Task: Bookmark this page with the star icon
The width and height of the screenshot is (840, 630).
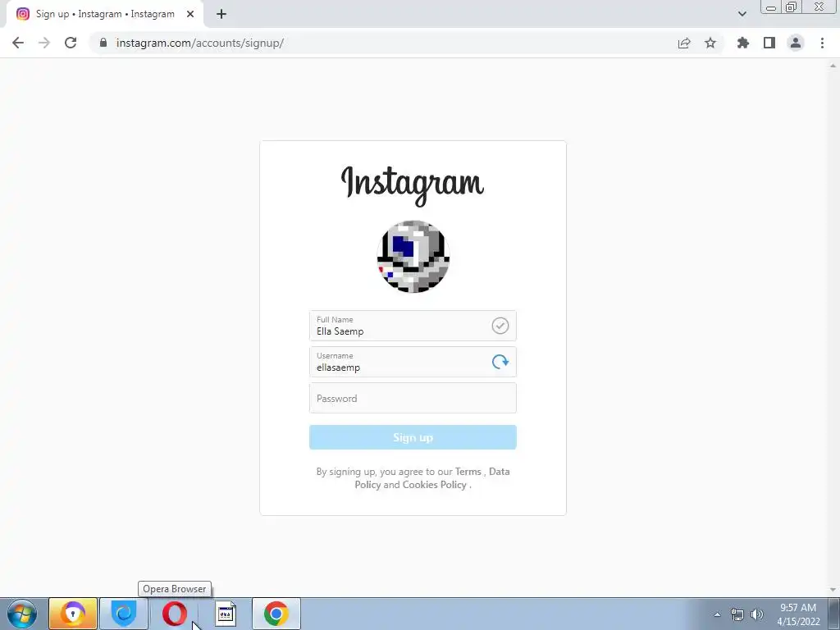Action: (710, 43)
